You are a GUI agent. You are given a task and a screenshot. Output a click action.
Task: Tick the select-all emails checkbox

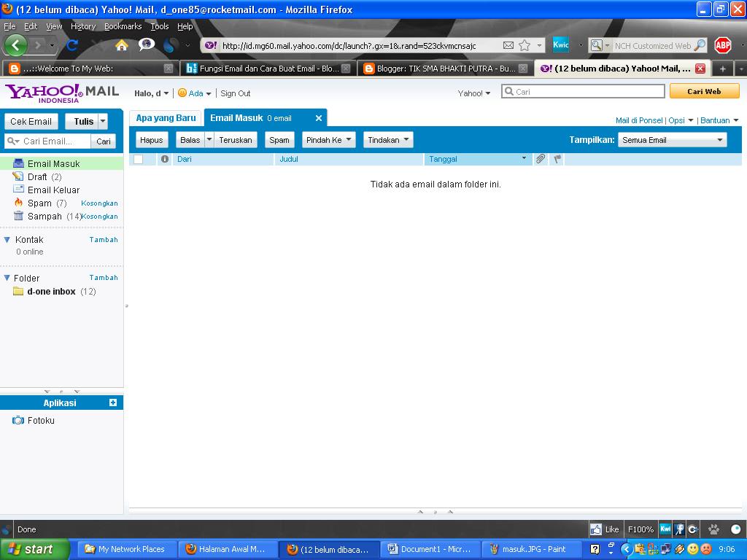[x=138, y=159]
